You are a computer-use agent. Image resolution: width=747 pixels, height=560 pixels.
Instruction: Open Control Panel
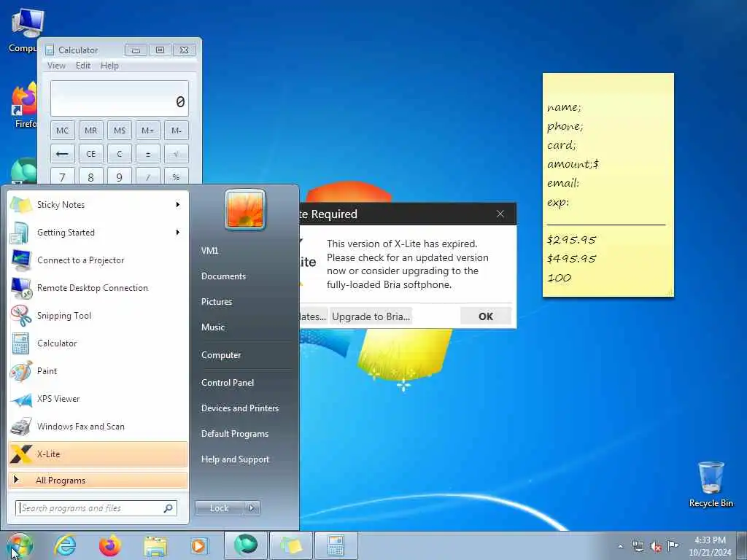(228, 382)
